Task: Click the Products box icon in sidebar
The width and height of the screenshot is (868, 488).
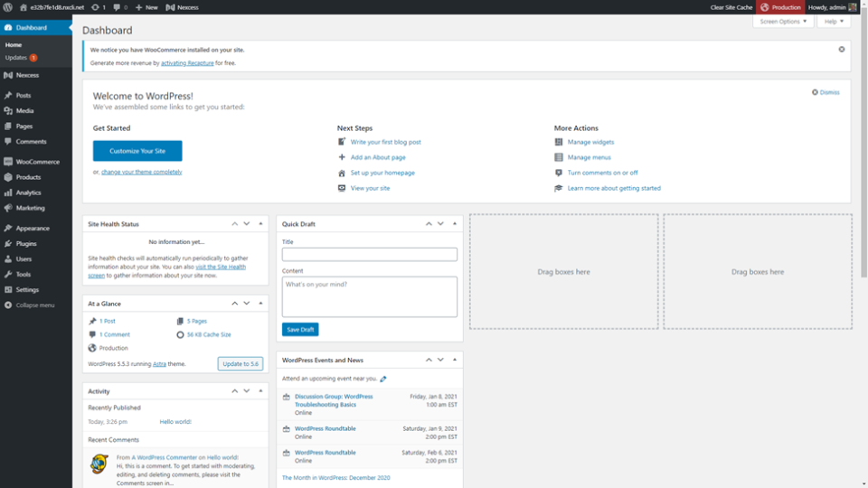Action: 8,177
